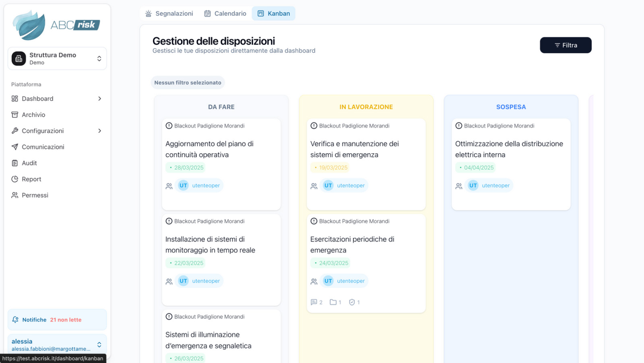This screenshot has height=363, width=644.
Task: Expand the Dashboard submenu chevron
Action: click(x=99, y=99)
